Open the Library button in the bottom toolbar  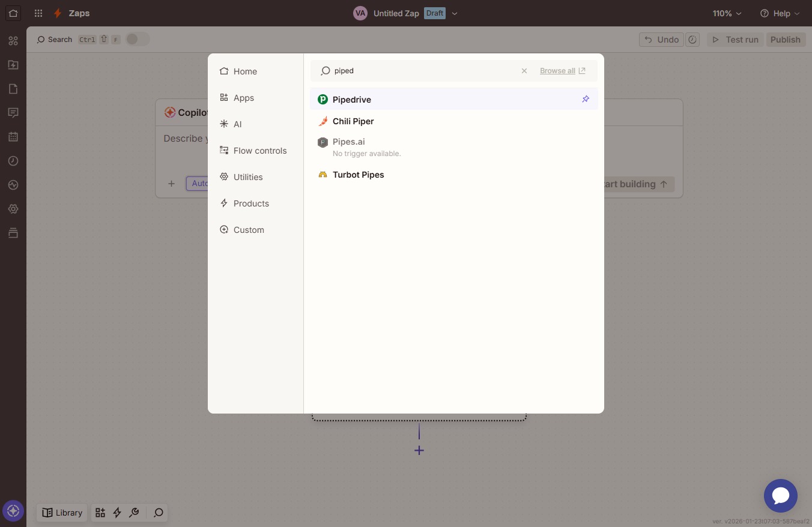(62, 513)
